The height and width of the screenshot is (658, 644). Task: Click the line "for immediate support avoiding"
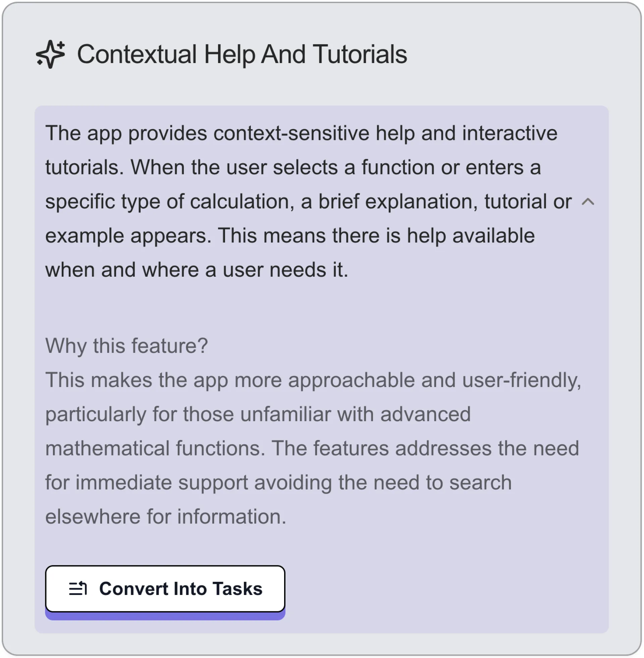click(x=278, y=483)
